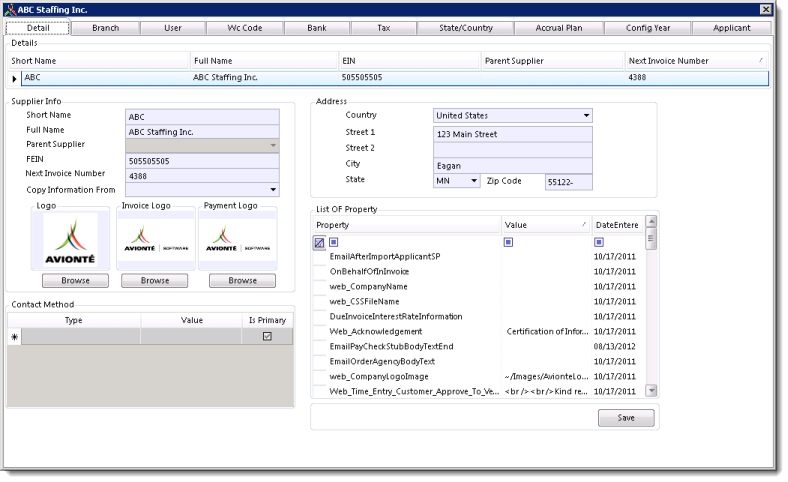Click the ABC Staffing window title icon
788x482 pixels.
(10, 9)
